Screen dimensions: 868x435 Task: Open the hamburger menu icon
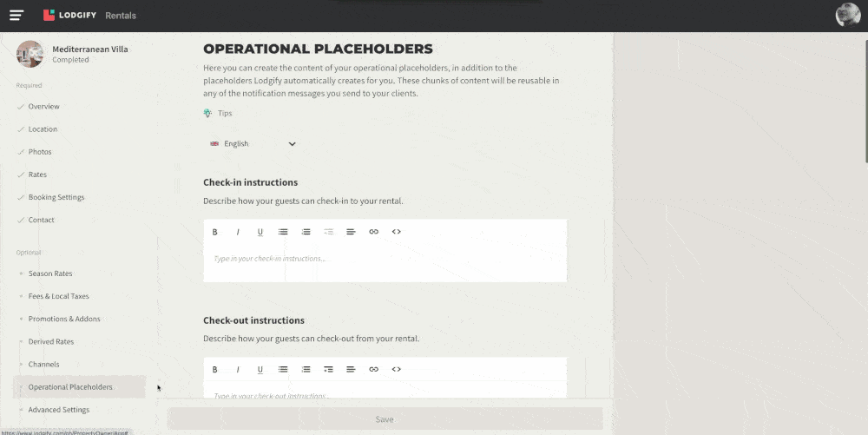16,16
